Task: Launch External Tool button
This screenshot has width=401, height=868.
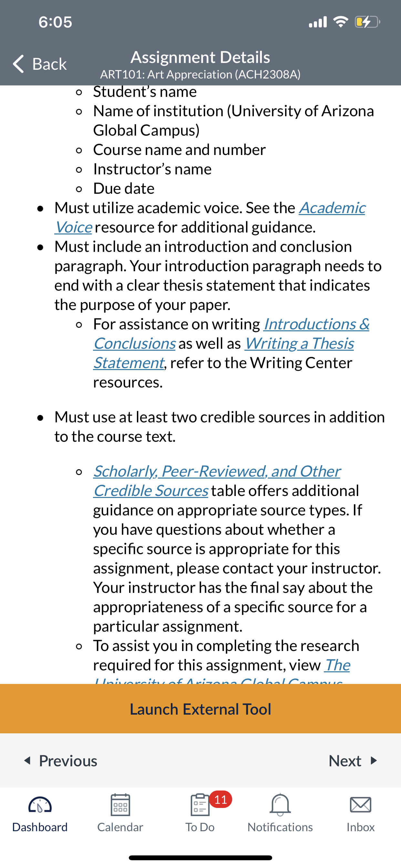Action: [x=200, y=708]
